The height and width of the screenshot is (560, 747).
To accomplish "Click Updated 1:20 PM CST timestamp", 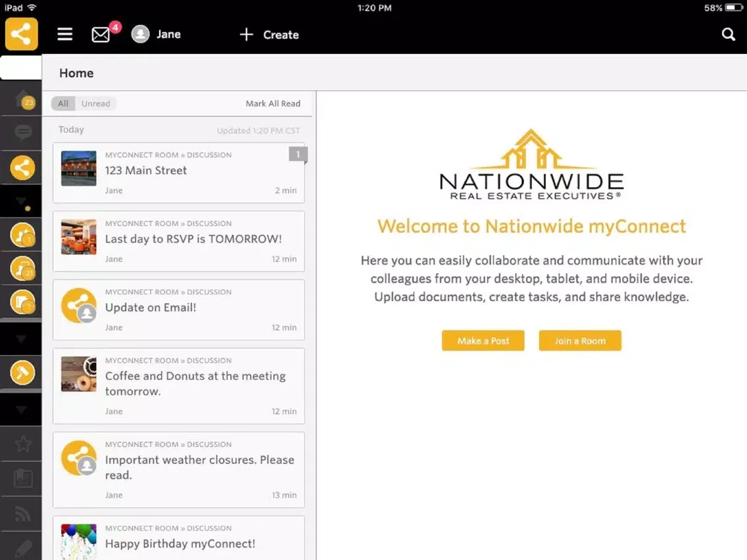I will 258,131.
